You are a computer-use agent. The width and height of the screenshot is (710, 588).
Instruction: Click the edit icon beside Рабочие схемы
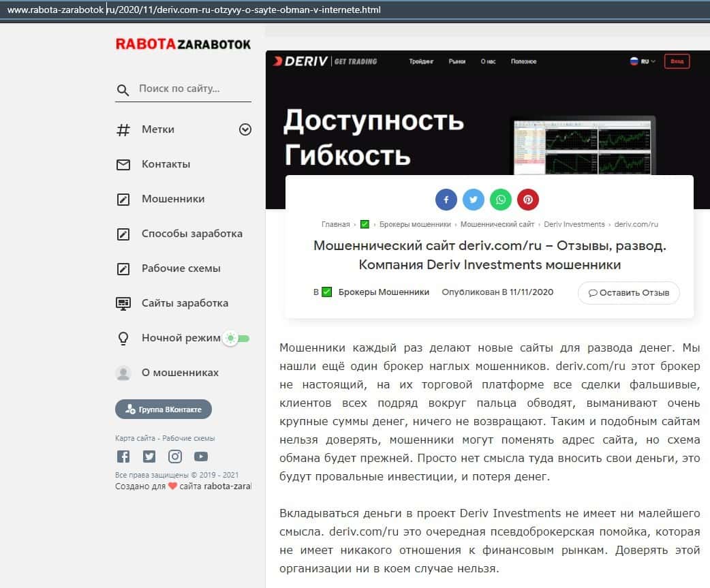[x=123, y=269]
